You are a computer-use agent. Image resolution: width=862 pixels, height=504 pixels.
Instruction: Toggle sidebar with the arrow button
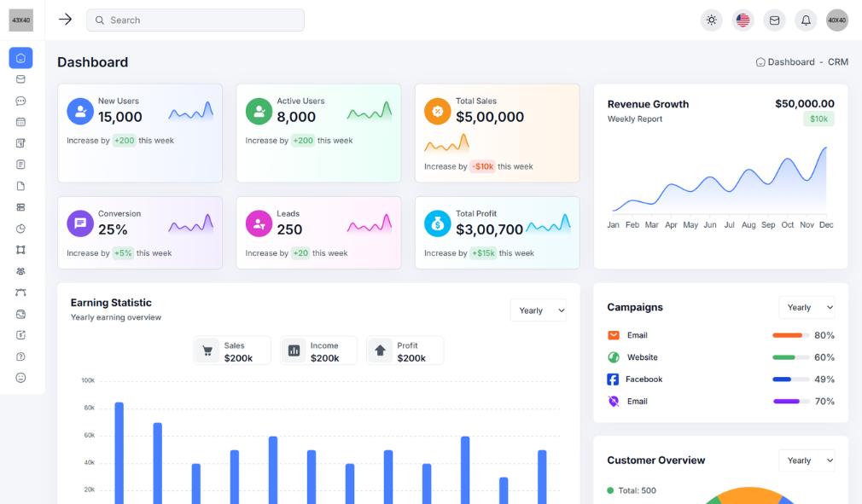pyautogui.click(x=65, y=20)
